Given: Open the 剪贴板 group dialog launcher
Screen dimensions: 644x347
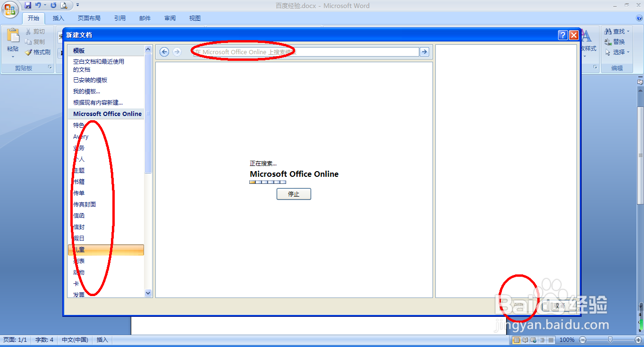Looking at the screenshot, I should [50, 68].
